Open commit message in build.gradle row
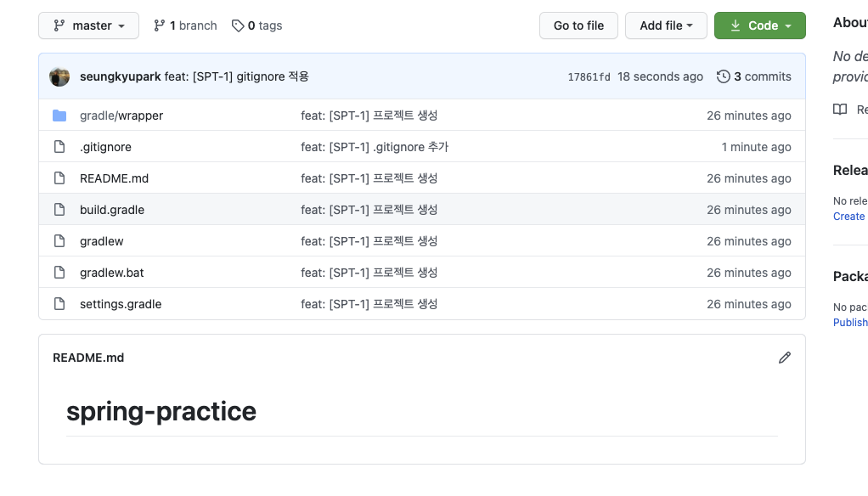 tap(369, 210)
